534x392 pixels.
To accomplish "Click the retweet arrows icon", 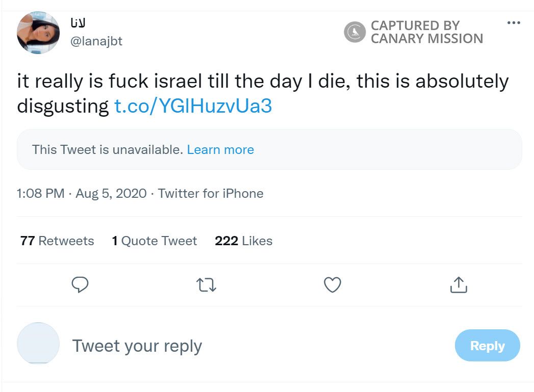I will [x=207, y=285].
